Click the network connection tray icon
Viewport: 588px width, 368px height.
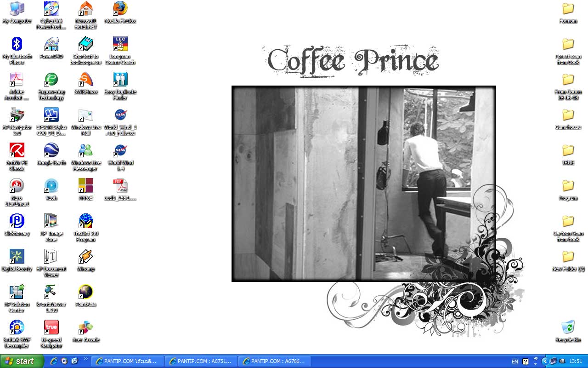pyautogui.click(x=554, y=361)
